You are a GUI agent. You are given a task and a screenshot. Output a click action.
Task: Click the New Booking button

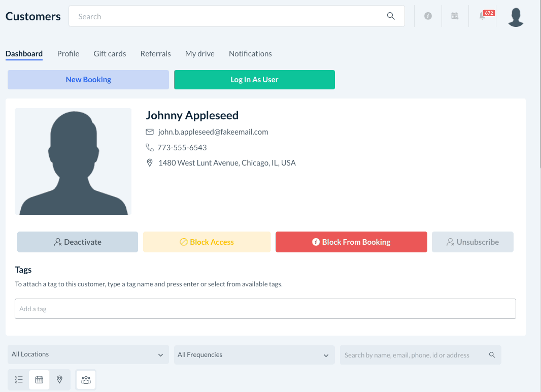pyautogui.click(x=88, y=80)
